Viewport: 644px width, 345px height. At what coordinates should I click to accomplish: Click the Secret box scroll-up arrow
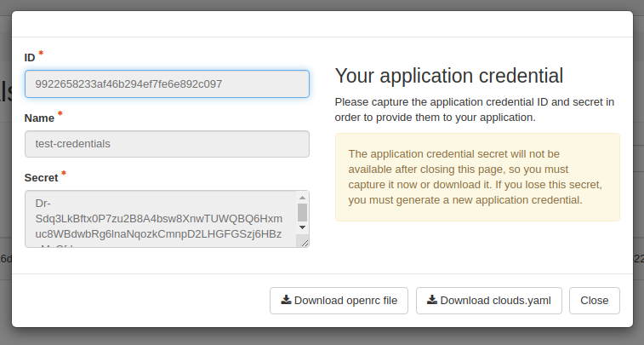tap(302, 198)
